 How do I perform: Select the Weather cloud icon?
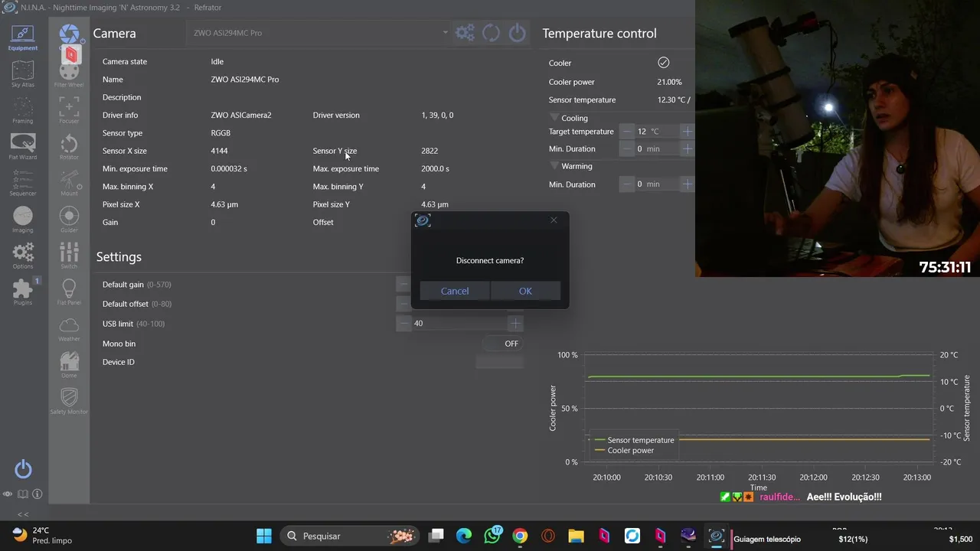point(69,328)
